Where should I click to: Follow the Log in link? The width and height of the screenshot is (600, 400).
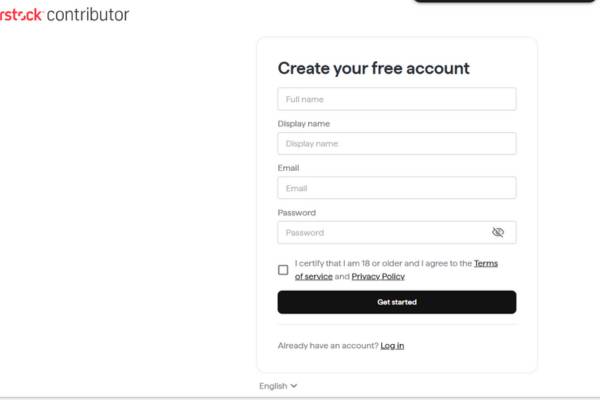click(392, 346)
